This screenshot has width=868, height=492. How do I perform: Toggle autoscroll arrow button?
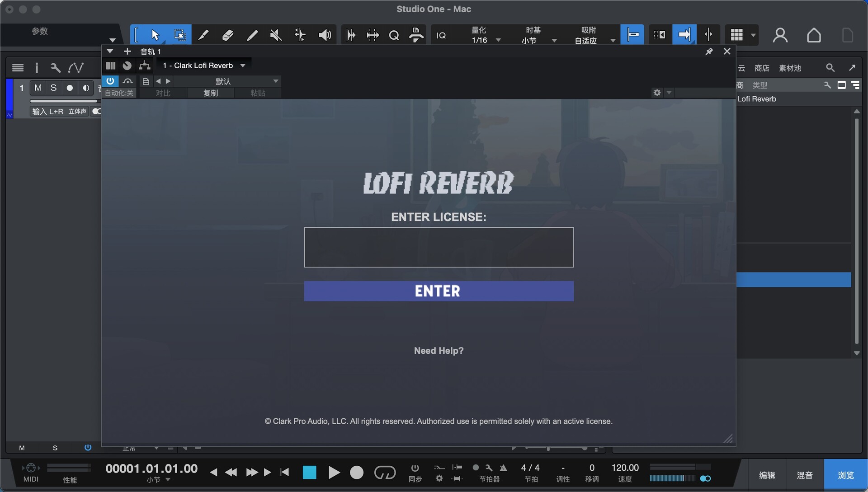684,35
